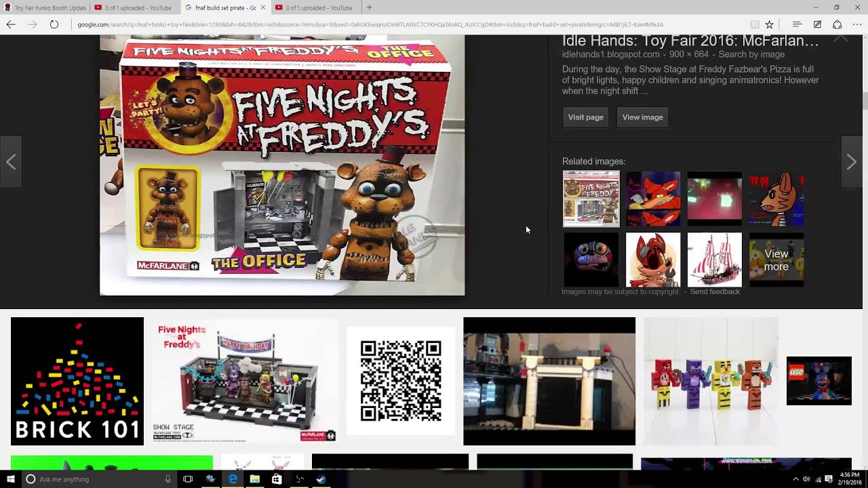The image size is (868, 488).
Task: Select related FNAF Office box thumbnail
Action: (x=591, y=198)
